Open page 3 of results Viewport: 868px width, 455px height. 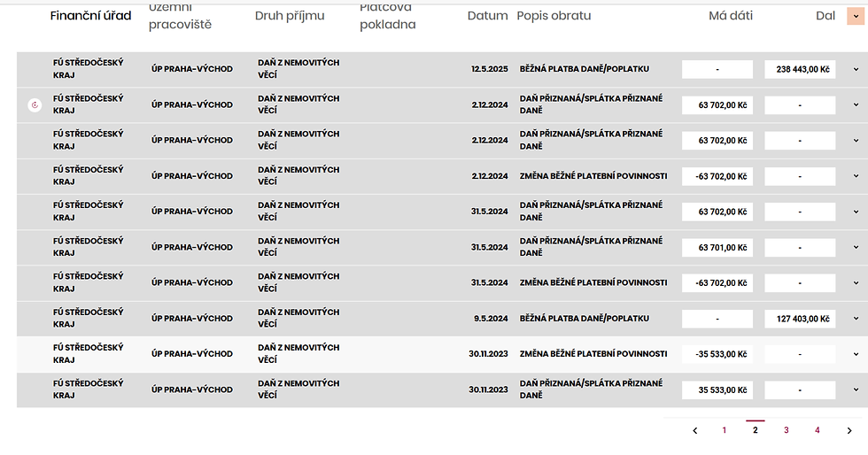786,430
